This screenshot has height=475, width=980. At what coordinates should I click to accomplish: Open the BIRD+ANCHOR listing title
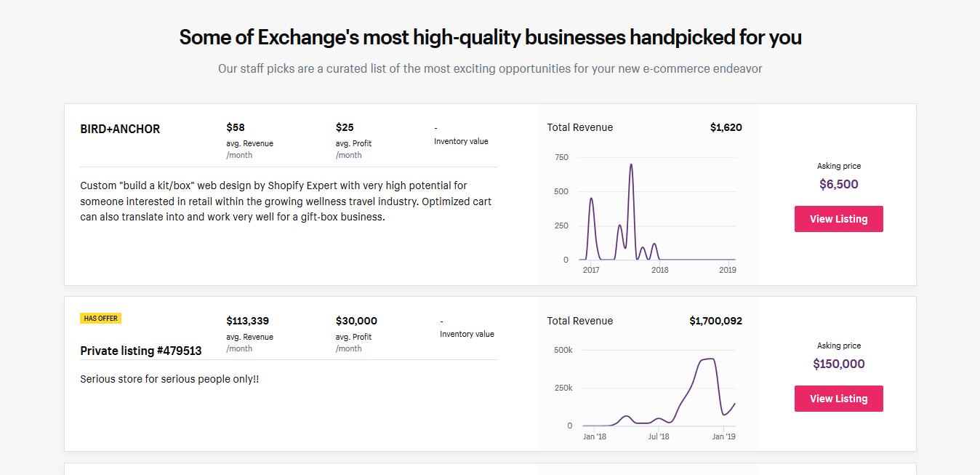(120, 129)
